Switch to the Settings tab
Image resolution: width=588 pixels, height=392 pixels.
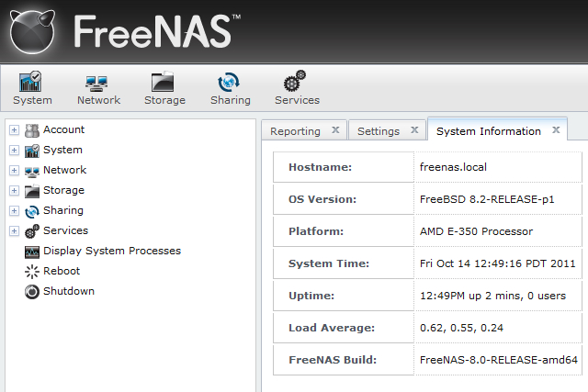pyautogui.click(x=378, y=131)
